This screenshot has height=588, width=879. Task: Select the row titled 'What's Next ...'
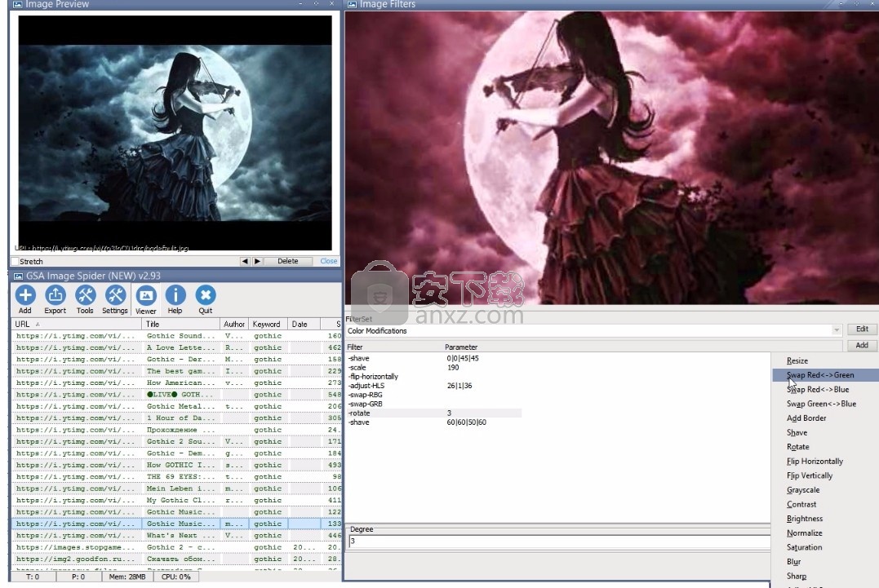(176, 536)
